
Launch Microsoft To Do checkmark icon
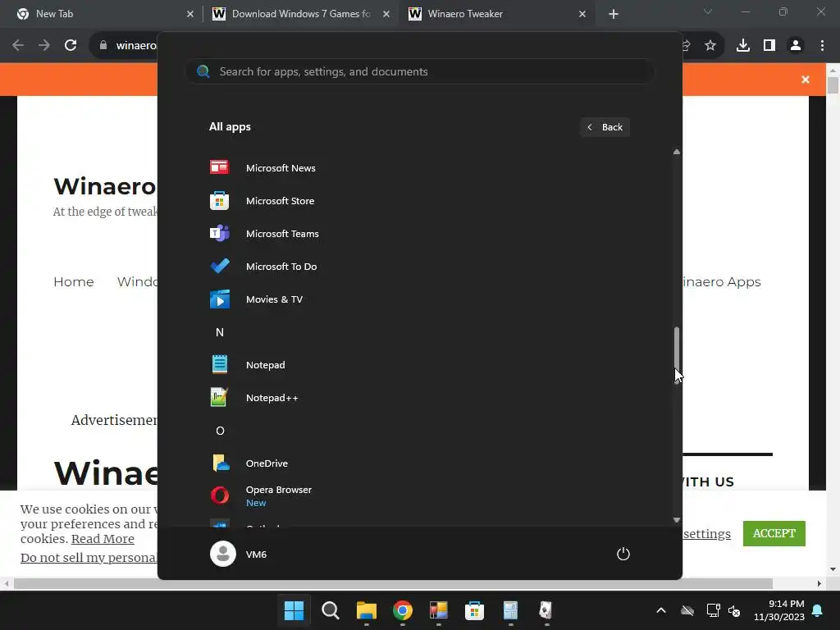219,267
